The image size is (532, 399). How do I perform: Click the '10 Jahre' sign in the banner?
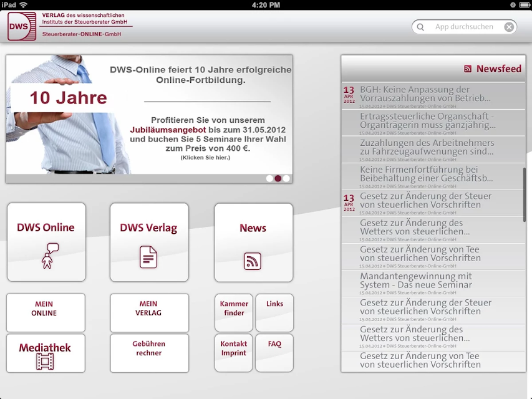pos(68,98)
